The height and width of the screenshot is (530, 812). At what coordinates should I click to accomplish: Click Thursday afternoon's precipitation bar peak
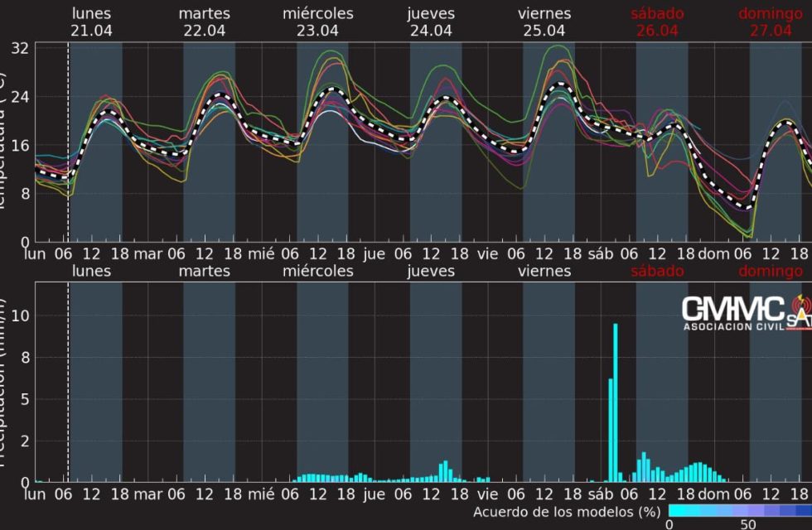(445, 471)
